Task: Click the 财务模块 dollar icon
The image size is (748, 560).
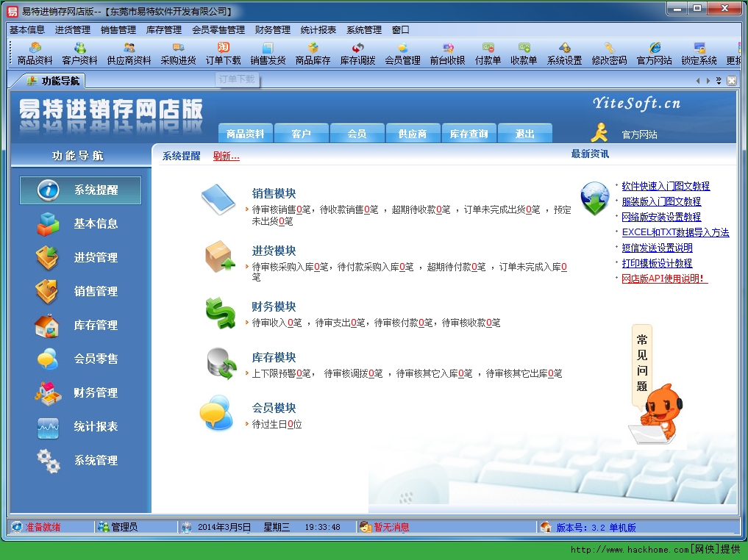Action: pos(220,313)
